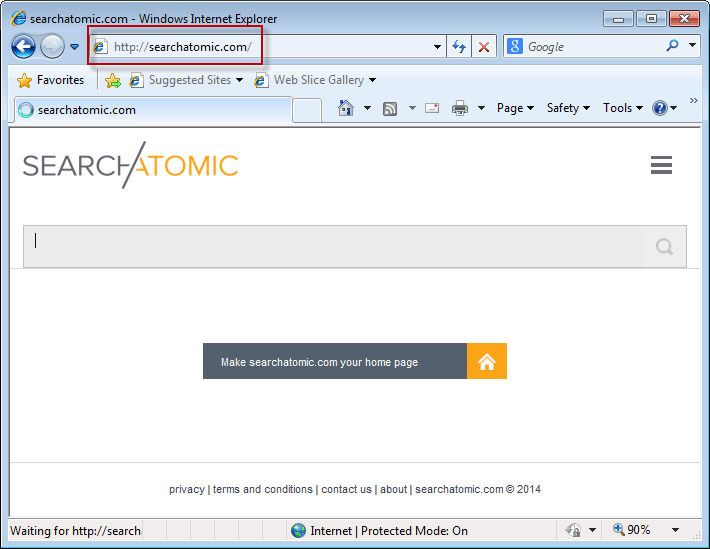Click the Internet zone globe icon in status bar
The height and width of the screenshot is (549, 710).
click(x=298, y=530)
